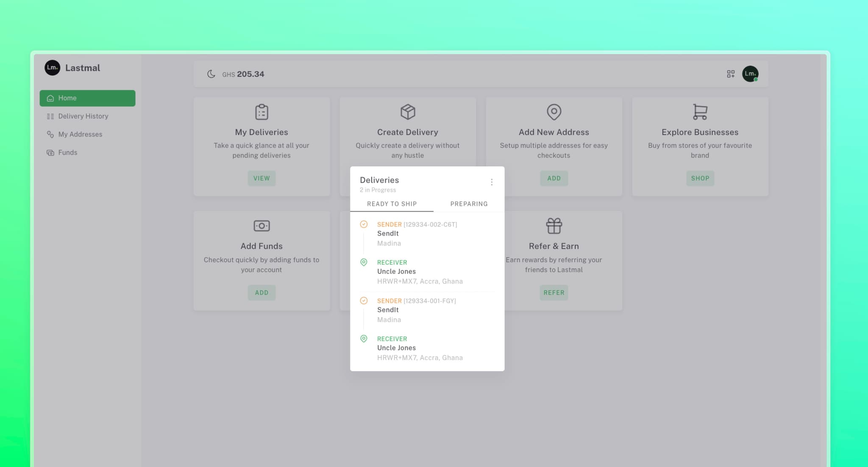Image resolution: width=868 pixels, height=467 pixels.
Task: Open the Funds sidebar item
Action: (67, 153)
